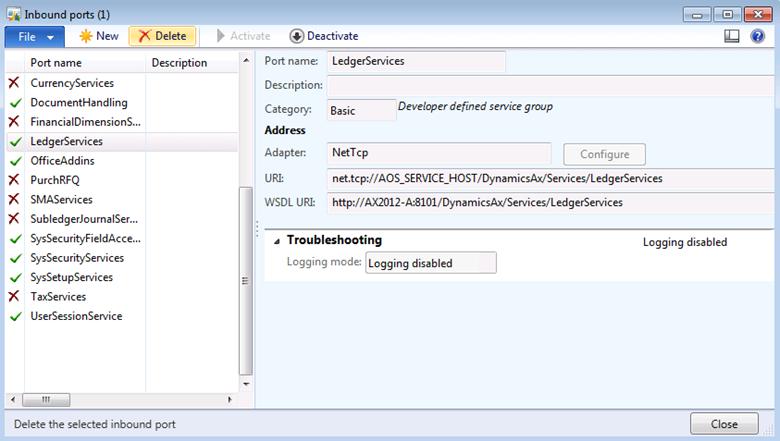Sort by the Port name column header

(x=85, y=63)
